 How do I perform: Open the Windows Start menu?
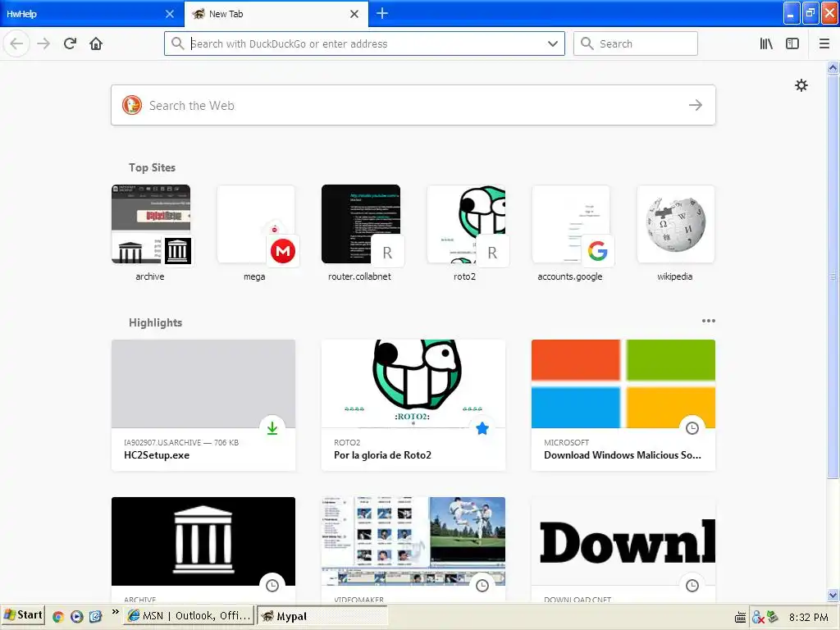(x=22, y=615)
